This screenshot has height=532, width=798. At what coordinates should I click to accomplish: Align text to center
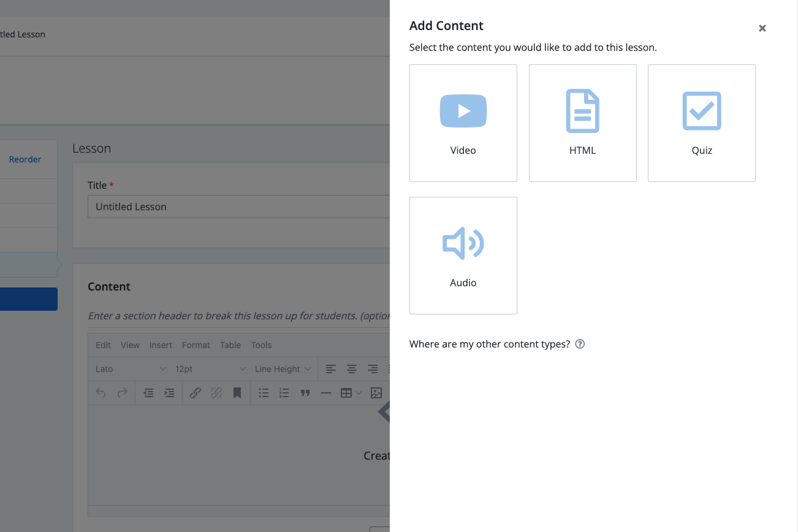[352, 369]
